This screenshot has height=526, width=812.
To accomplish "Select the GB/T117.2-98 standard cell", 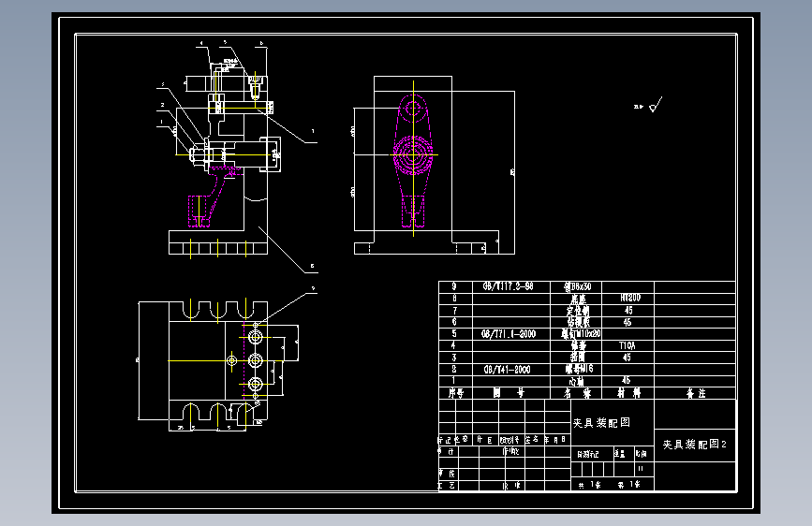I will (508, 286).
